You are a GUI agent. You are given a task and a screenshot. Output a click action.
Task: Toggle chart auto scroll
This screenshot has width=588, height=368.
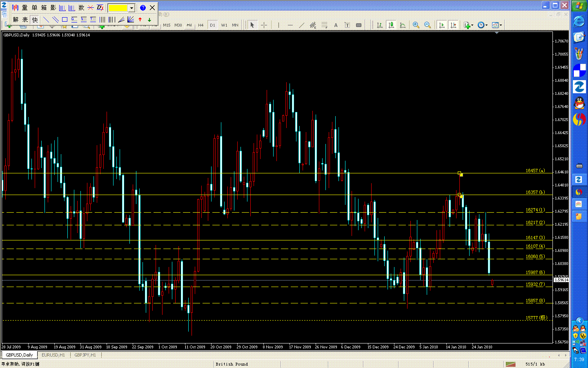click(x=442, y=25)
